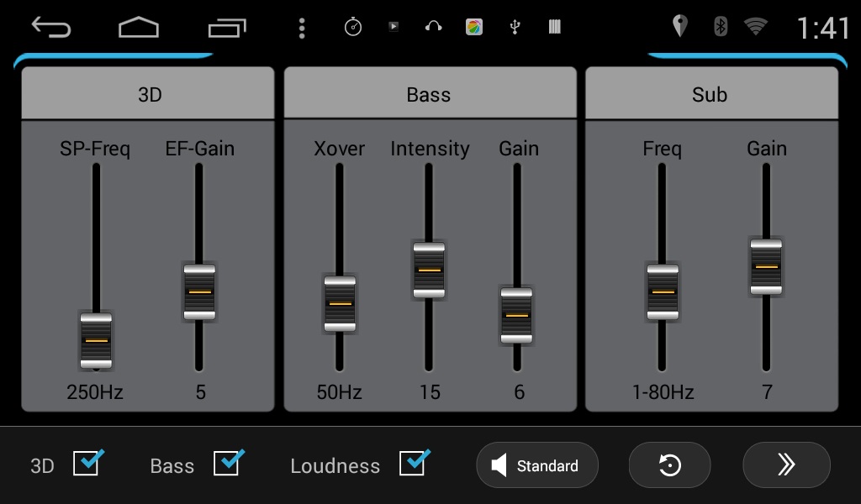Uncheck the Bass checkbox
The image size is (861, 504).
point(227,464)
